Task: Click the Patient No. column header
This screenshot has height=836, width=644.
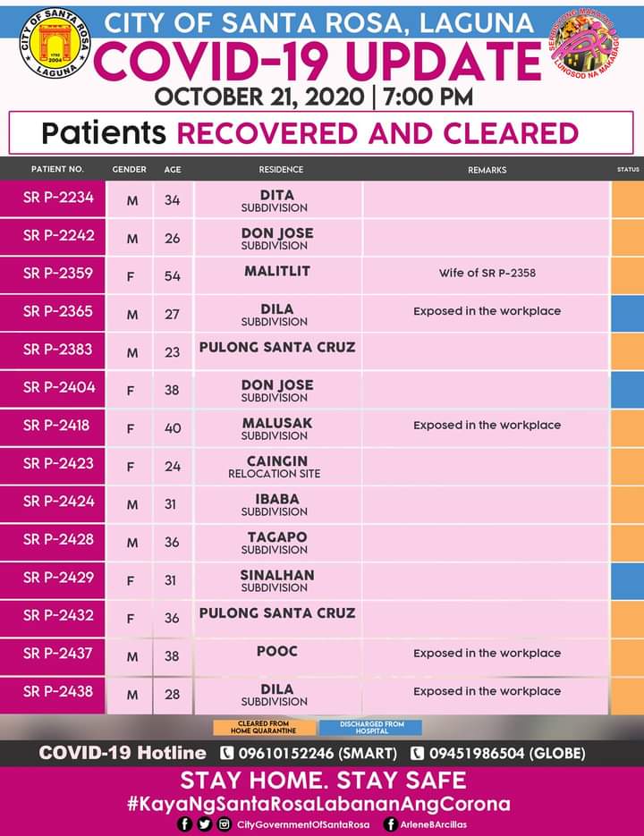Action: tap(57, 169)
